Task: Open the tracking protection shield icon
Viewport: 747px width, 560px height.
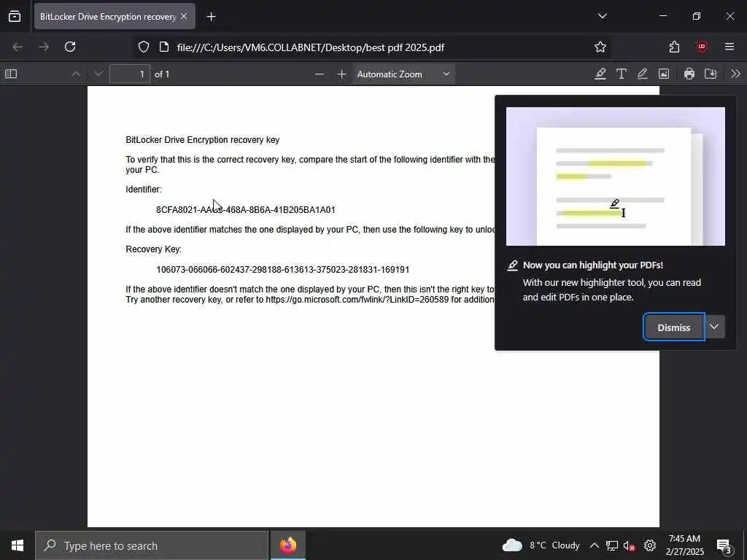Action: (x=144, y=47)
